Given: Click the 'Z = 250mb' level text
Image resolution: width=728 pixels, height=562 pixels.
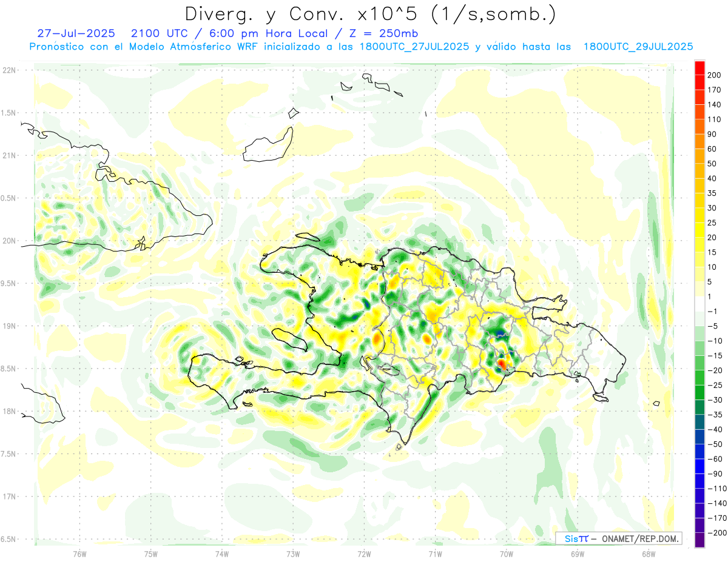Looking at the screenshot, I should pyautogui.click(x=380, y=33).
